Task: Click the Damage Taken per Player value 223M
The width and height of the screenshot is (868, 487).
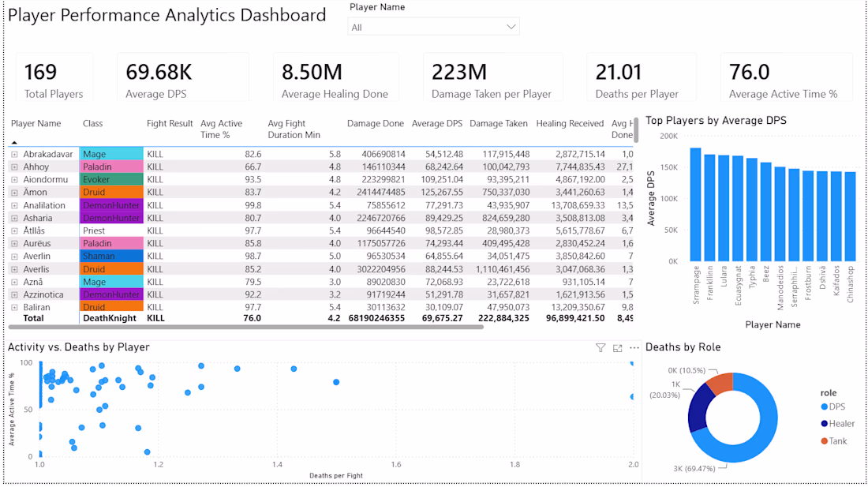Action: point(459,72)
